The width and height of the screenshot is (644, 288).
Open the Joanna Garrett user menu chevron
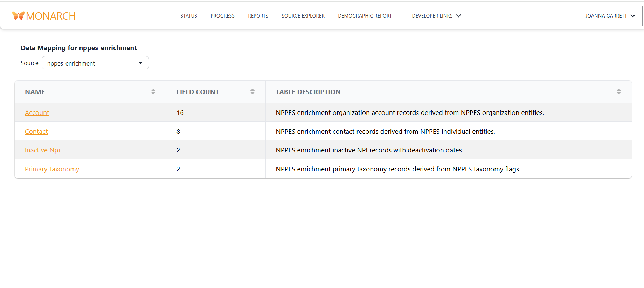(633, 16)
